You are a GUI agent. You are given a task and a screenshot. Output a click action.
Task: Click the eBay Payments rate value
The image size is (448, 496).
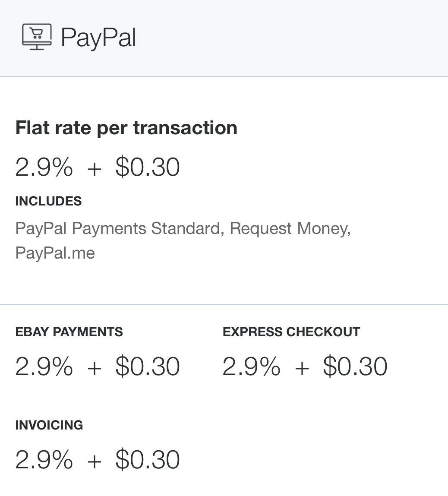(98, 366)
